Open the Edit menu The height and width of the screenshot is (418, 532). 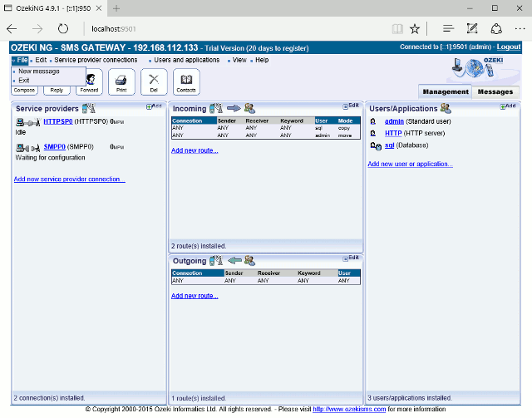pos(41,60)
